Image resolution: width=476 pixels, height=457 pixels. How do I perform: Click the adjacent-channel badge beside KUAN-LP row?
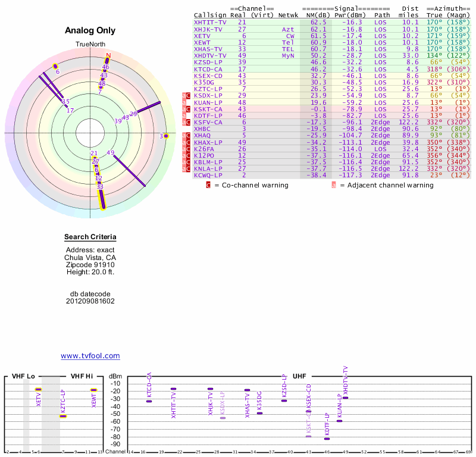[x=184, y=102]
